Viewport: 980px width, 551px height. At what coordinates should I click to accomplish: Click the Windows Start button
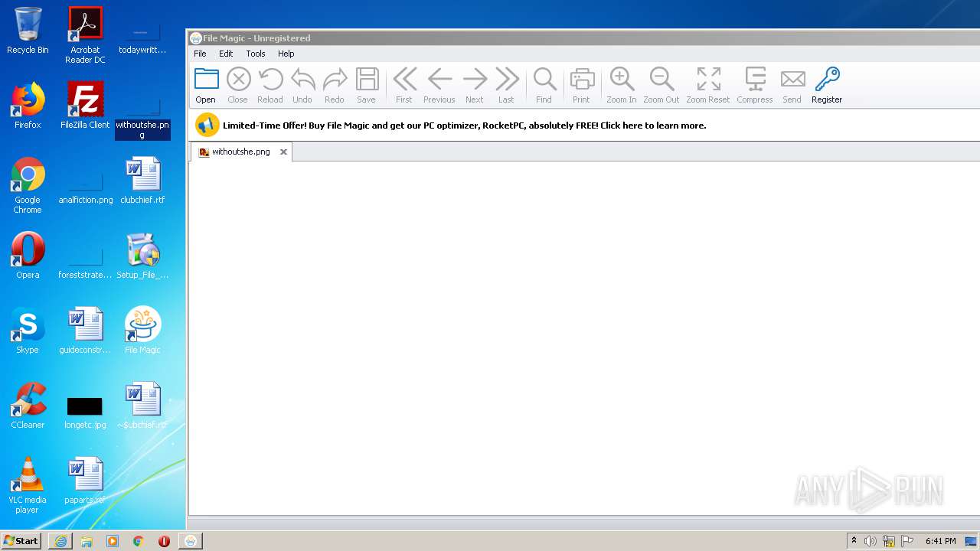21,540
